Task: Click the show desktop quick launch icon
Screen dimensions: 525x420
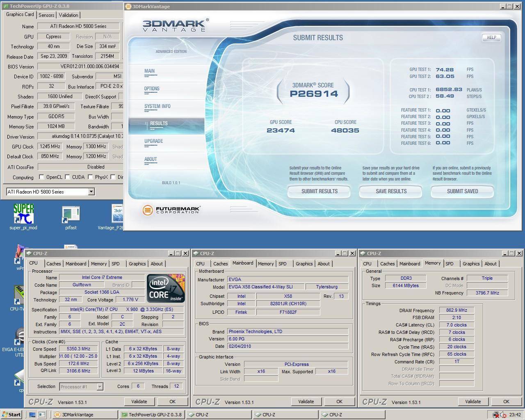Action: [x=32, y=415]
